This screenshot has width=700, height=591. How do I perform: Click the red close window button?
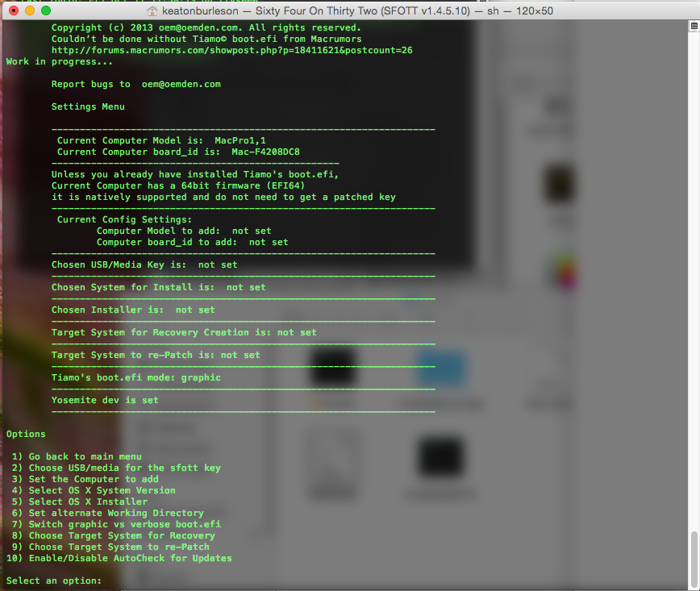[x=14, y=10]
